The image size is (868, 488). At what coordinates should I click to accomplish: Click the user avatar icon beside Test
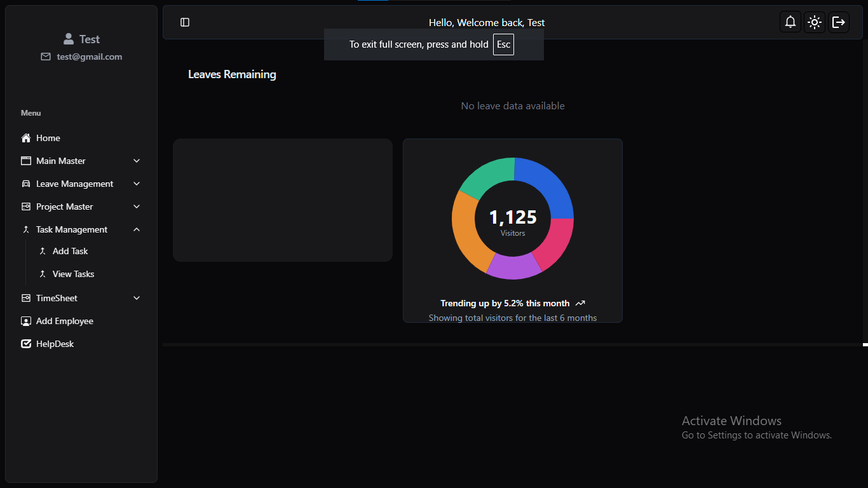coord(69,39)
